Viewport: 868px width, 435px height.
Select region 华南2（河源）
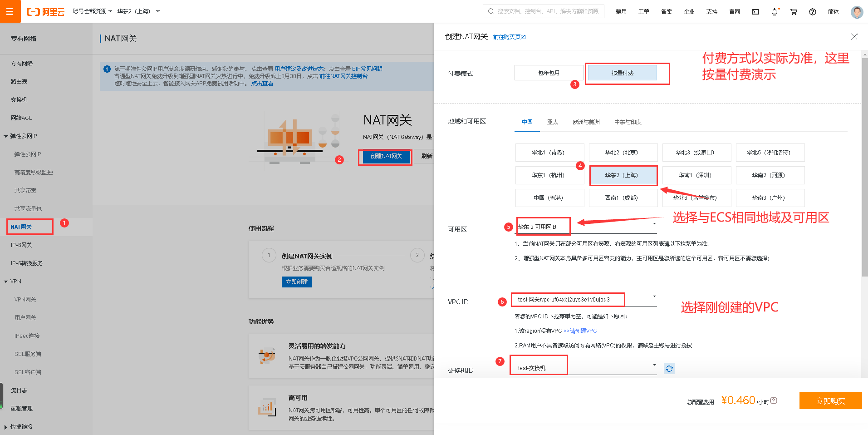click(770, 175)
